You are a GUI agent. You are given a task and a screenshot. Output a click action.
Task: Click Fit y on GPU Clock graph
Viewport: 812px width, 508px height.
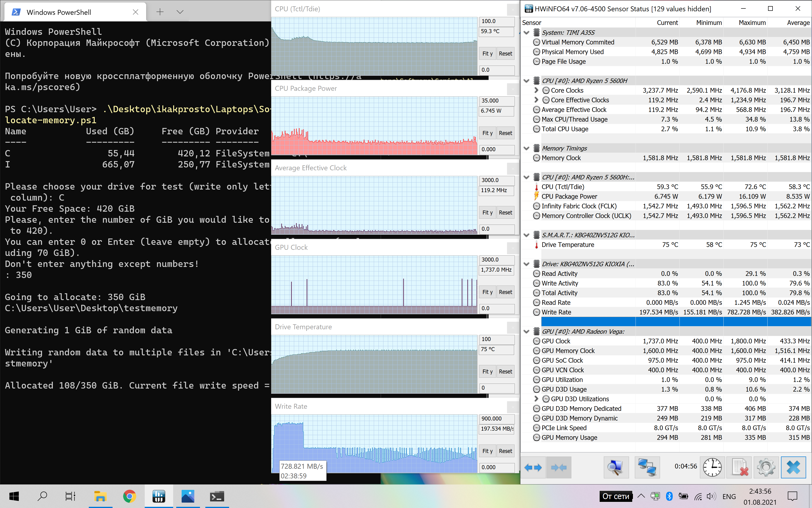[487, 292]
